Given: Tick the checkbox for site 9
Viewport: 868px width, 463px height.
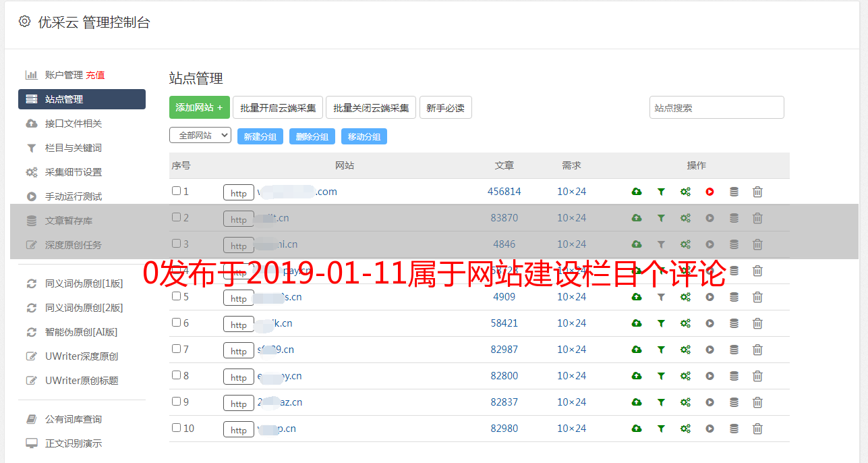Looking at the screenshot, I should 176,402.
